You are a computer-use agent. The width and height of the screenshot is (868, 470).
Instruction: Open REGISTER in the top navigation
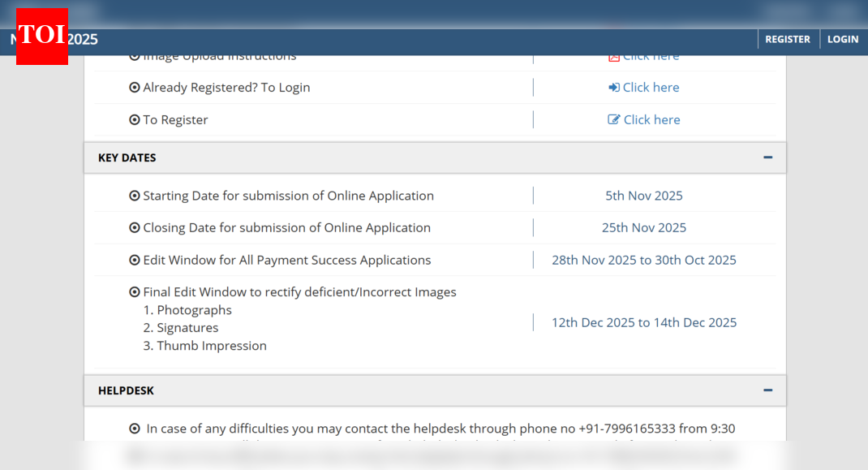click(x=787, y=39)
